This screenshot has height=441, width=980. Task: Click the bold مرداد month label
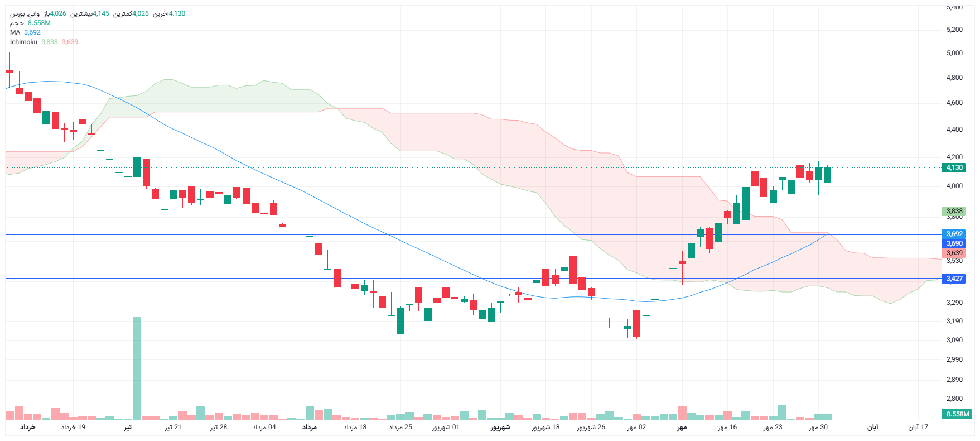point(310,428)
